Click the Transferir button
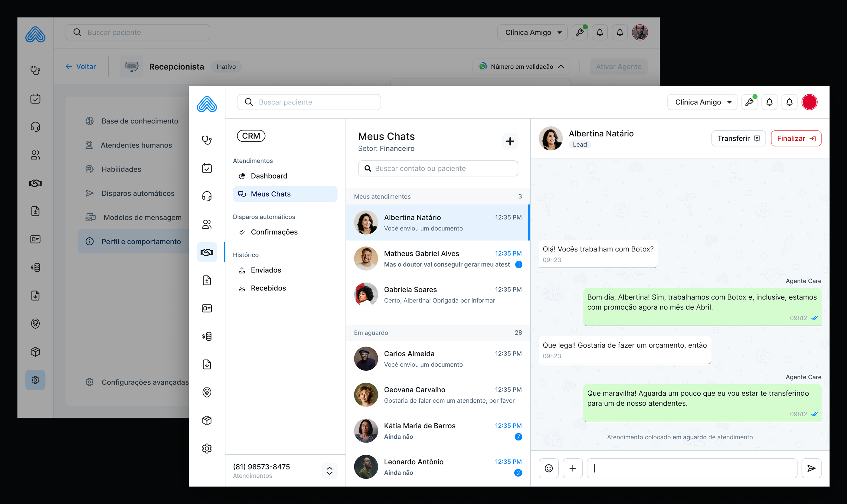This screenshot has width=847, height=504. pyautogui.click(x=738, y=139)
